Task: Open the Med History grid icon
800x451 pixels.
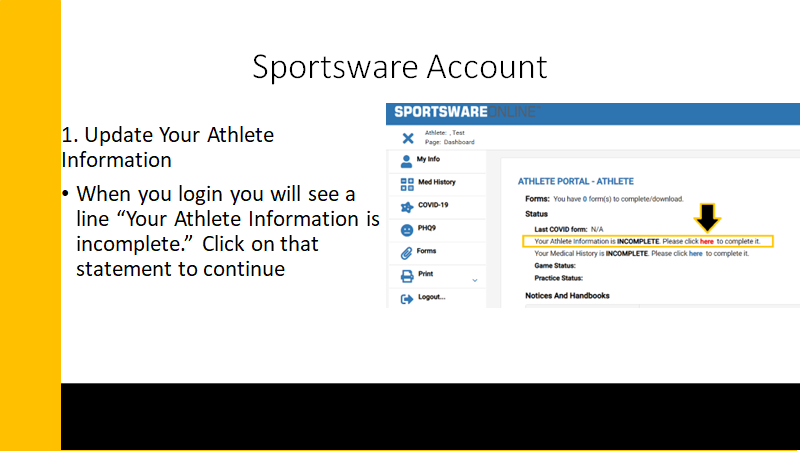Action: [407, 185]
